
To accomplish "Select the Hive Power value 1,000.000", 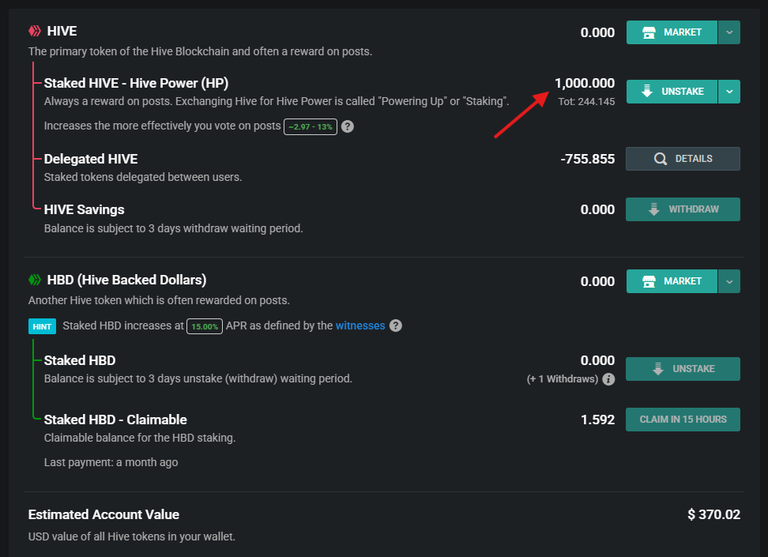I will click(584, 83).
